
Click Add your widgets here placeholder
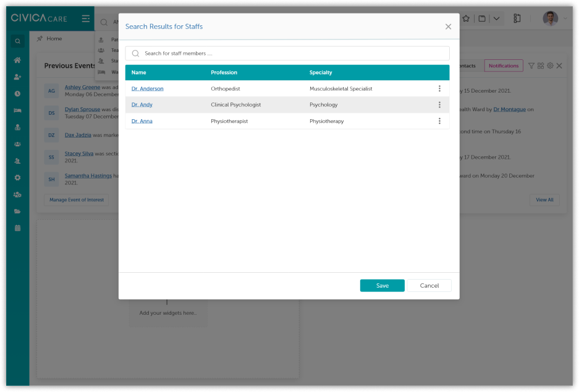point(168,313)
